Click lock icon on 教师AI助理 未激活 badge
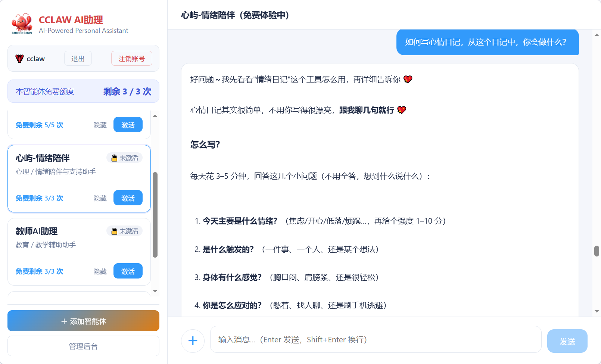The image size is (601, 364). [x=114, y=231]
